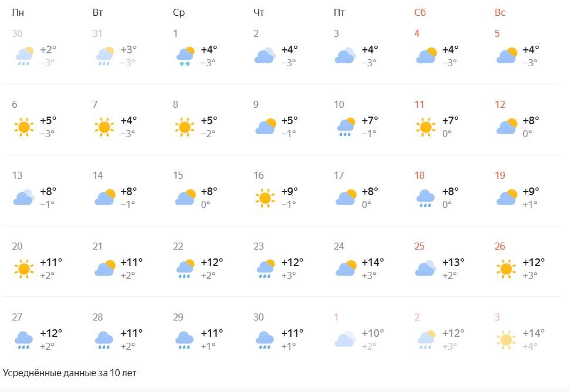Click the rain icon on the greyed-out 31st
The height and width of the screenshot is (392, 569).
[x=104, y=56]
